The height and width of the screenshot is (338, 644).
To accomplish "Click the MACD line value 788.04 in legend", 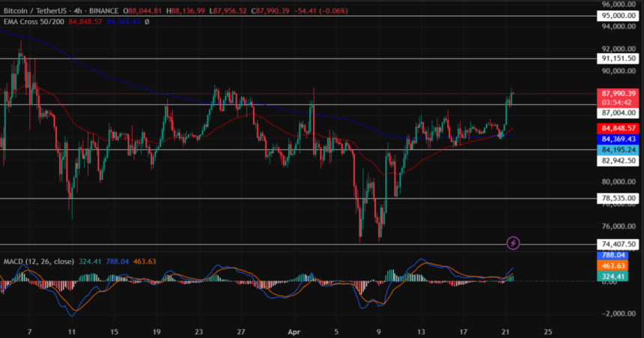I will coord(117,262).
